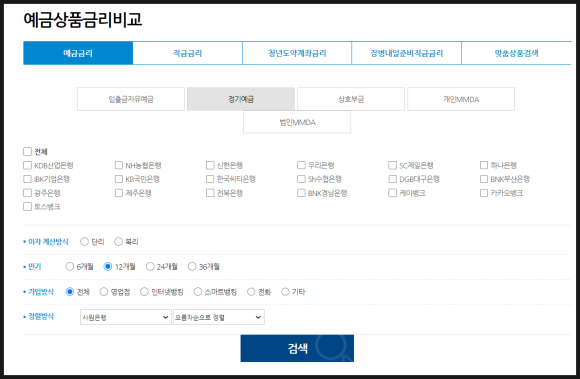Enable the 신한은행 checkbox
580x379 pixels.
pos(210,165)
